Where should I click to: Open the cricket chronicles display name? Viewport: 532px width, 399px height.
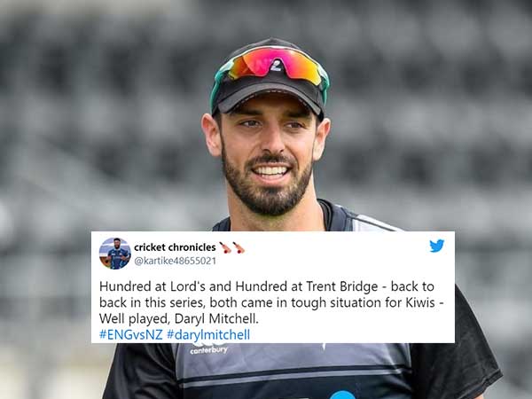(175, 247)
